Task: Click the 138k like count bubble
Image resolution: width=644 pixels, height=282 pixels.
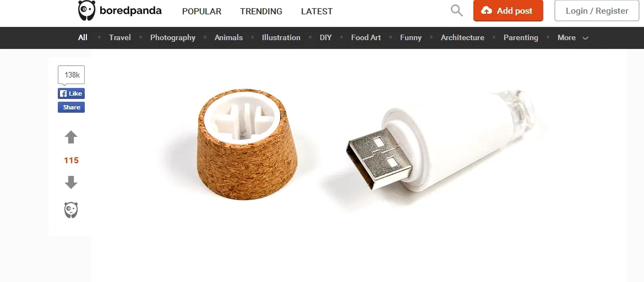Action: point(71,75)
